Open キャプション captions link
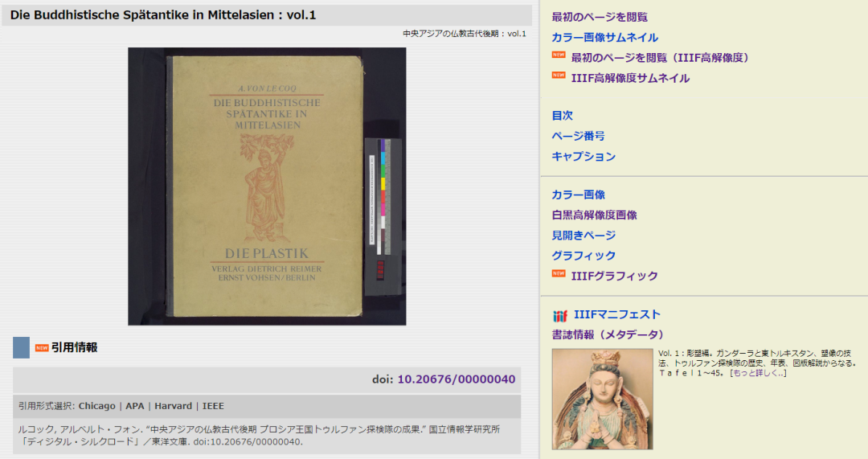868x459 pixels. point(583,157)
